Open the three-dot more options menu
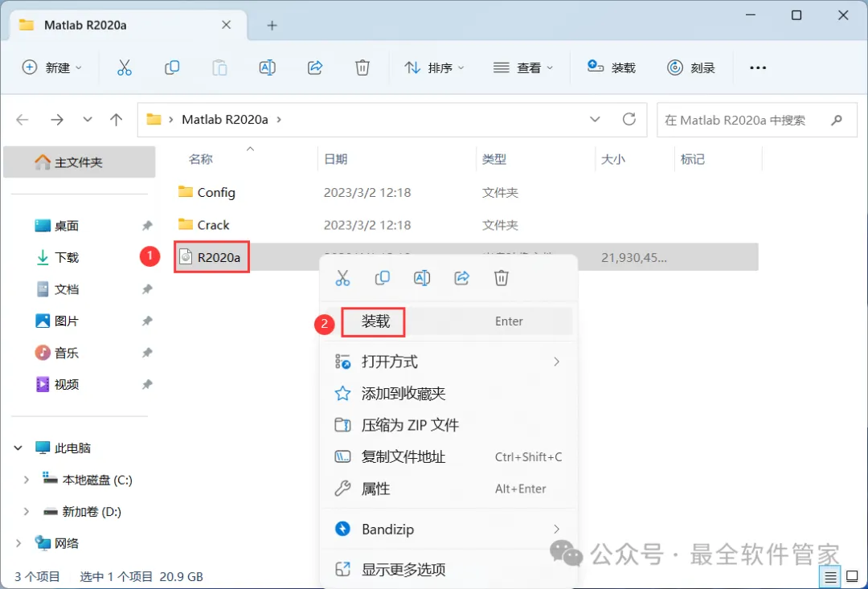The width and height of the screenshot is (868, 589). (x=758, y=67)
